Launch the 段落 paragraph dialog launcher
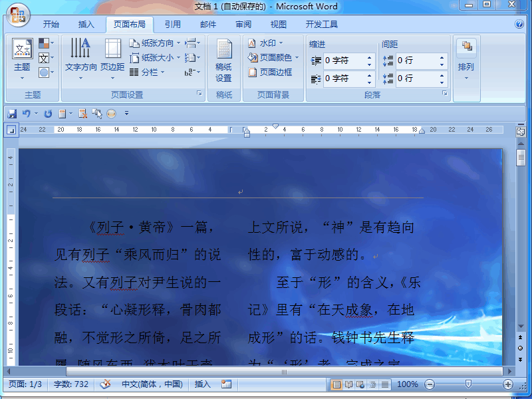532x399 pixels. [x=445, y=93]
